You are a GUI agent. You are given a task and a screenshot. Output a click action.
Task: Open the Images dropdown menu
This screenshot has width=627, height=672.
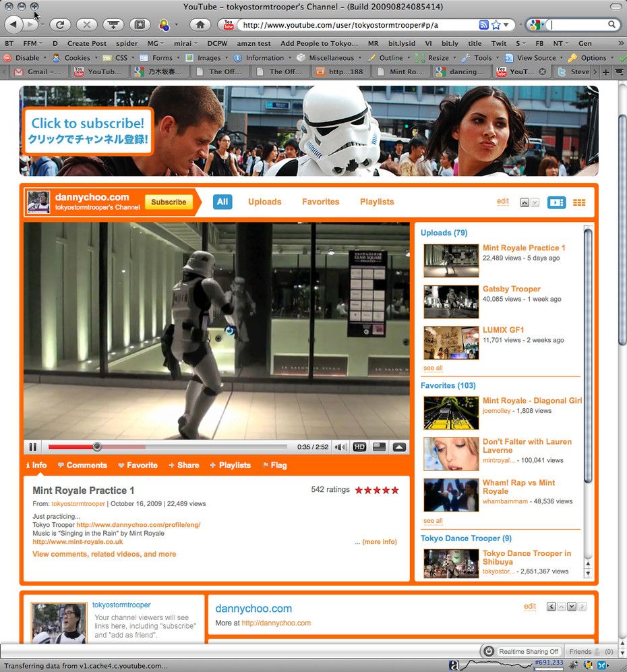(x=207, y=58)
